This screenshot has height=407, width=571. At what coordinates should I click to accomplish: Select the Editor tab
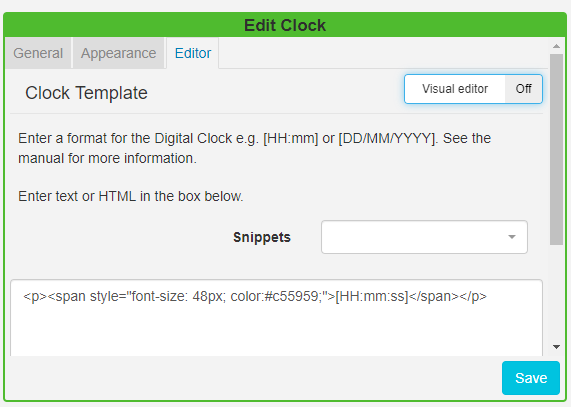[193, 53]
